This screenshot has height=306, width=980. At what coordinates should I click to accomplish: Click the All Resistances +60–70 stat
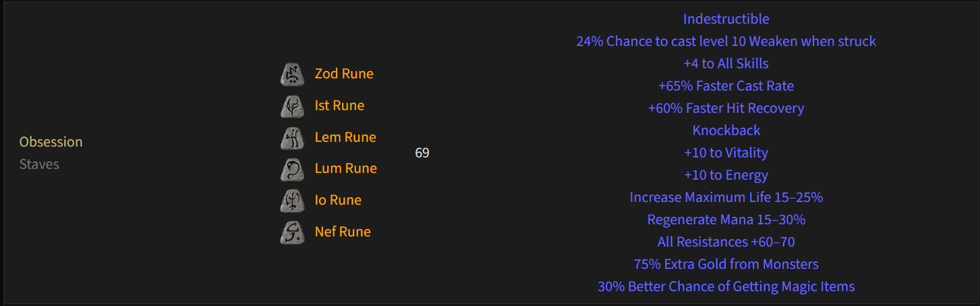(726, 242)
